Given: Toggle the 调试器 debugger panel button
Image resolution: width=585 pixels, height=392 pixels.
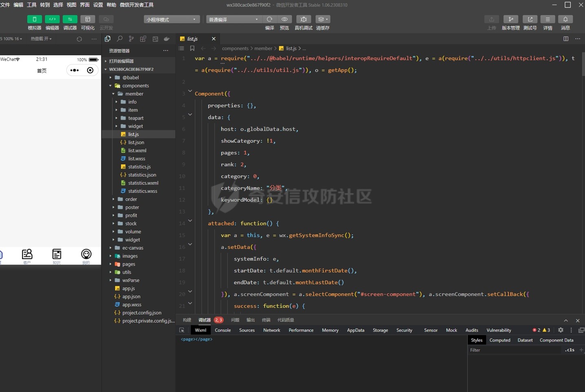Looking at the screenshot, I should click(x=70, y=19).
